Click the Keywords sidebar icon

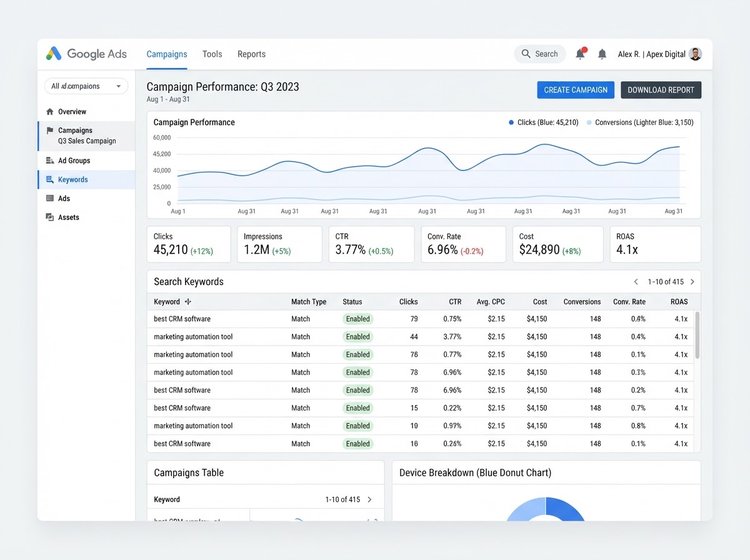[x=50, y=179]
